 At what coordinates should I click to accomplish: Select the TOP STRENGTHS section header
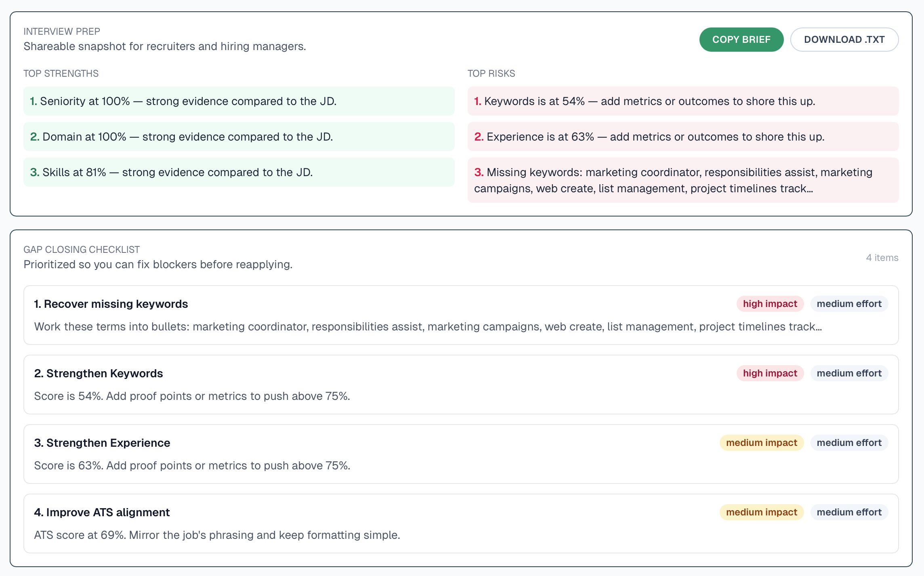tap(61, 74)
